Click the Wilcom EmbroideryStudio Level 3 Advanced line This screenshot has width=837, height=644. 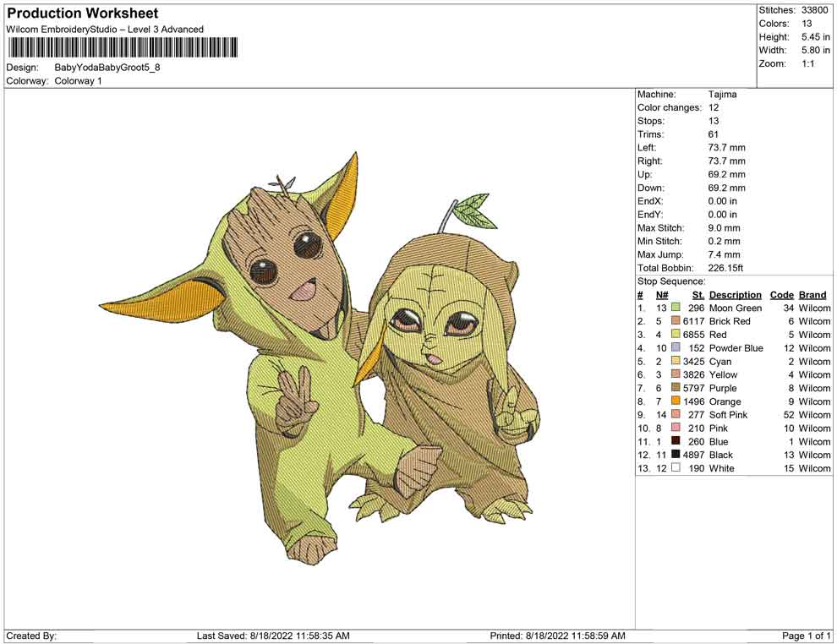tap(105, 30)
